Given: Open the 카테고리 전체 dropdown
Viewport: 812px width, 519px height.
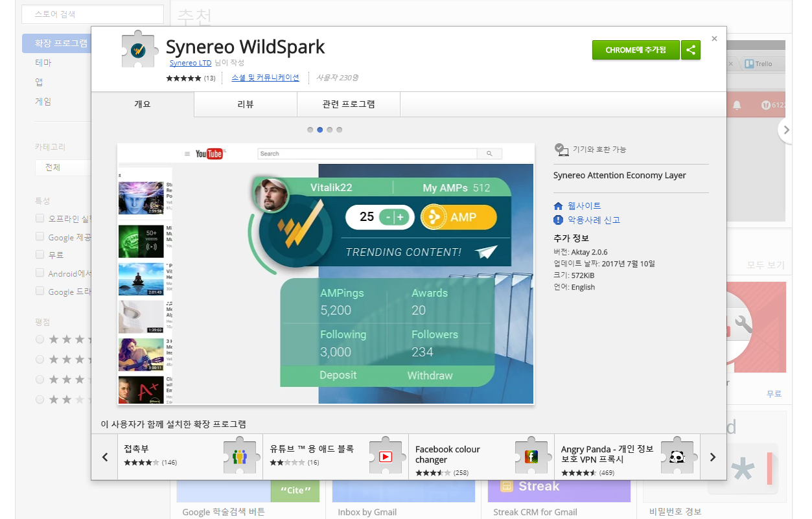Looking at the screenshot, I should pyautogui.click(x=63, y=168).
